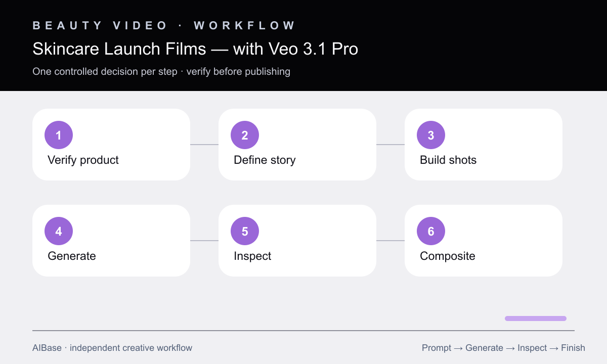
Task: Click the purple step 5 circle
Action: click(245, 231)
